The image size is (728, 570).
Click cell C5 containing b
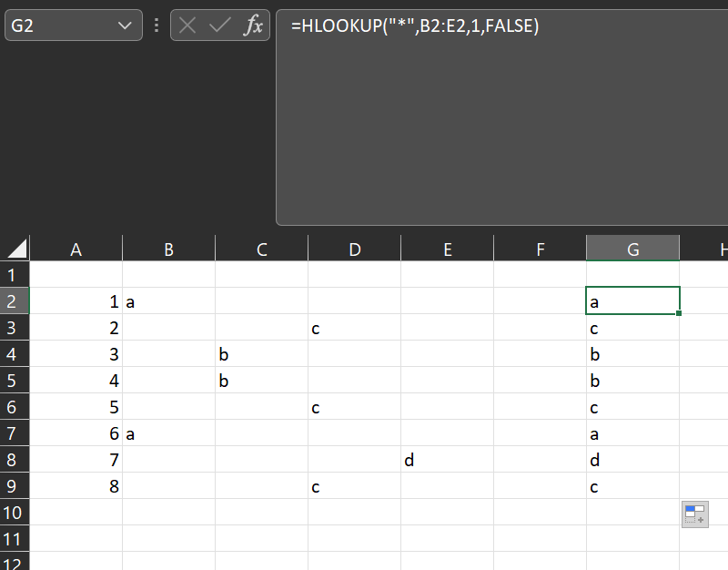[x=262, y=381]
